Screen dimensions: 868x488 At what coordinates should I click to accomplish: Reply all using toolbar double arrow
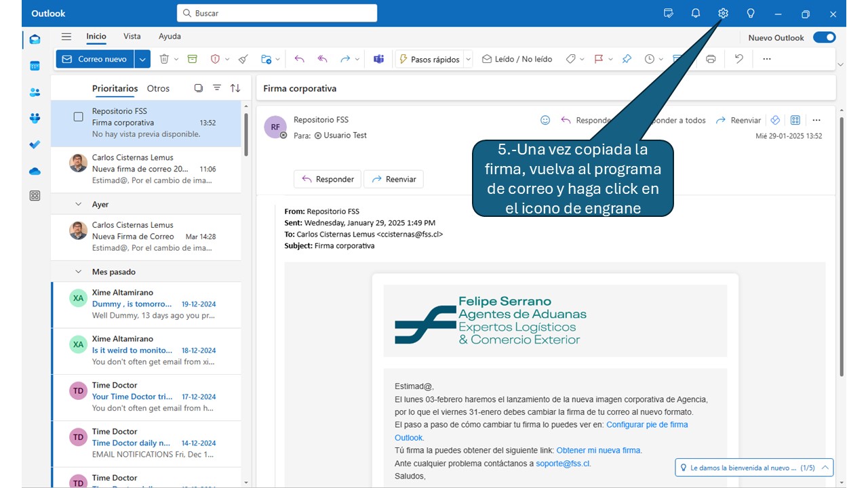[323, 59]
